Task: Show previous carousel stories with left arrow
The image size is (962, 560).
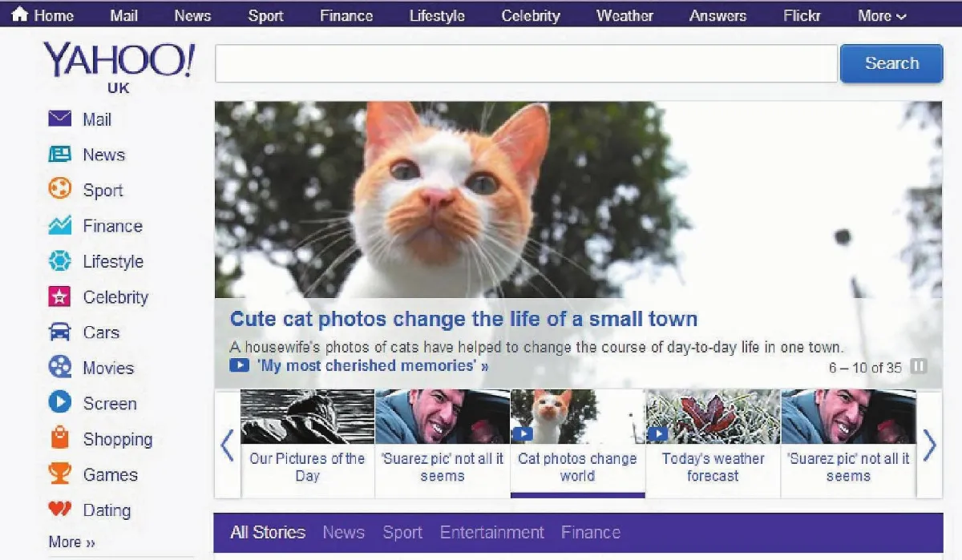Action: [227, 445]
